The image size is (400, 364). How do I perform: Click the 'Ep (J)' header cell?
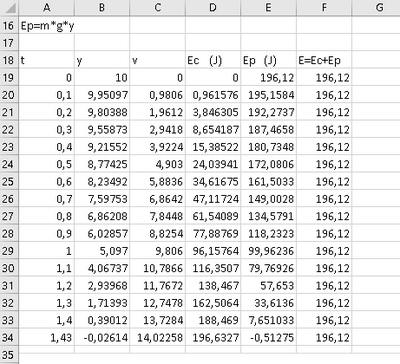click(268, 60)
